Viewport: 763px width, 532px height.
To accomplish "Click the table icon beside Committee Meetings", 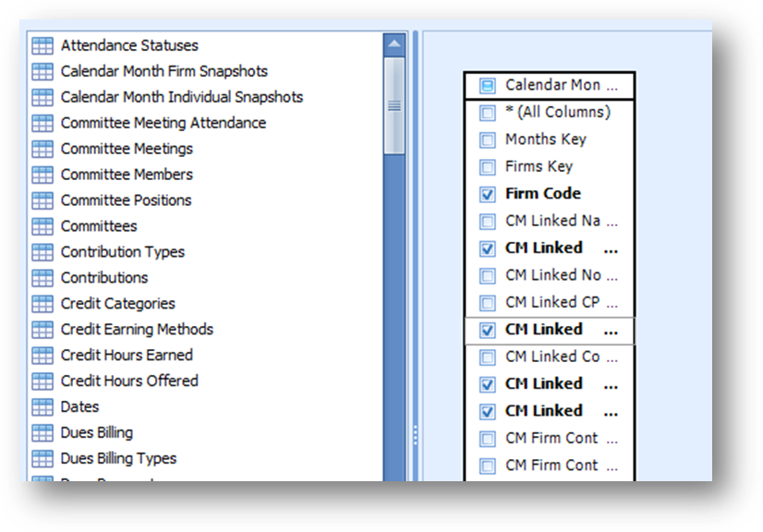I will pos(42,149).
